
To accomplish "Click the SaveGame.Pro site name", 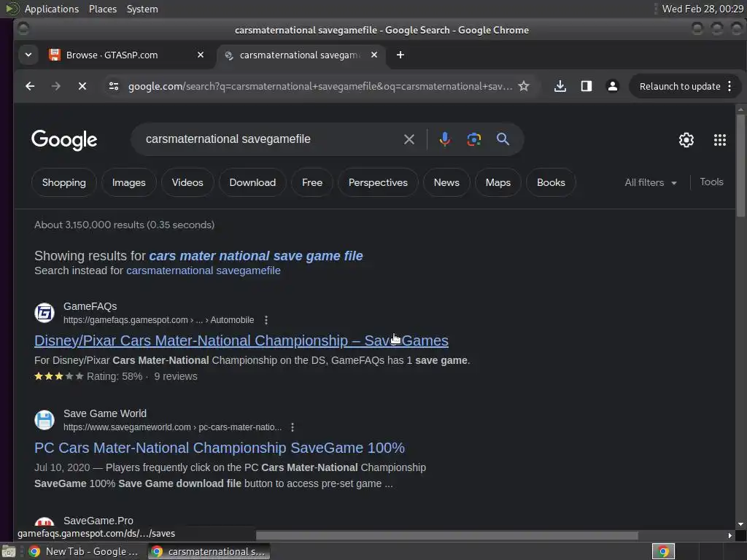I will pyautogui.click(x=98, y=521).
